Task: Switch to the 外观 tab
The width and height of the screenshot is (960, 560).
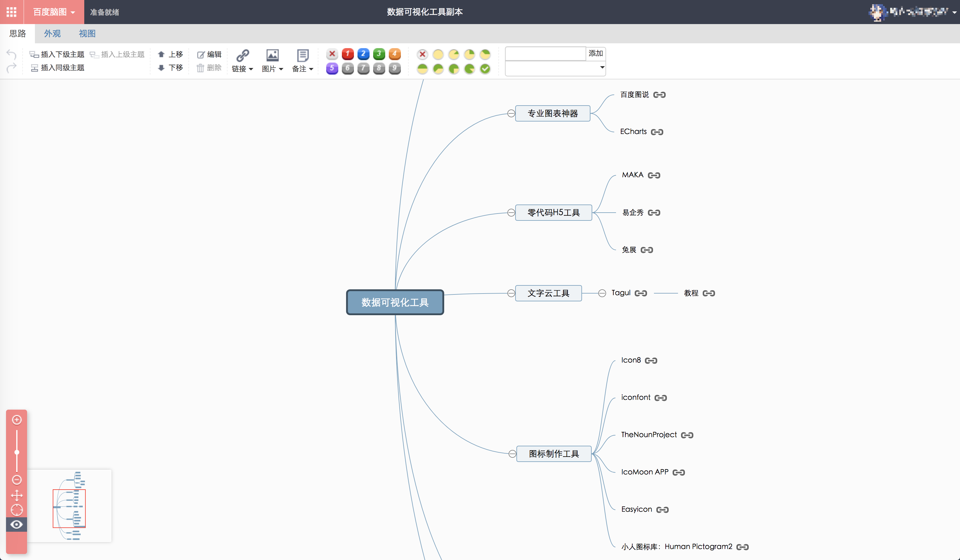Action: point(52,33)
